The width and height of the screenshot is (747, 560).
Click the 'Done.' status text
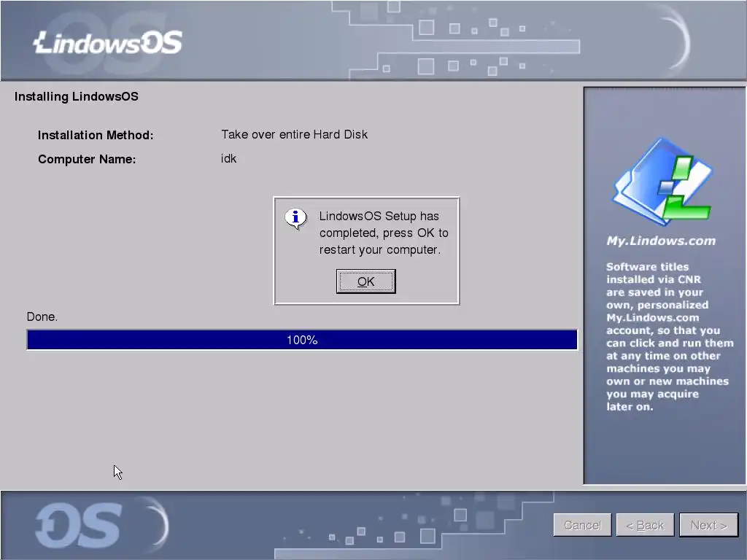click(42, 316)
